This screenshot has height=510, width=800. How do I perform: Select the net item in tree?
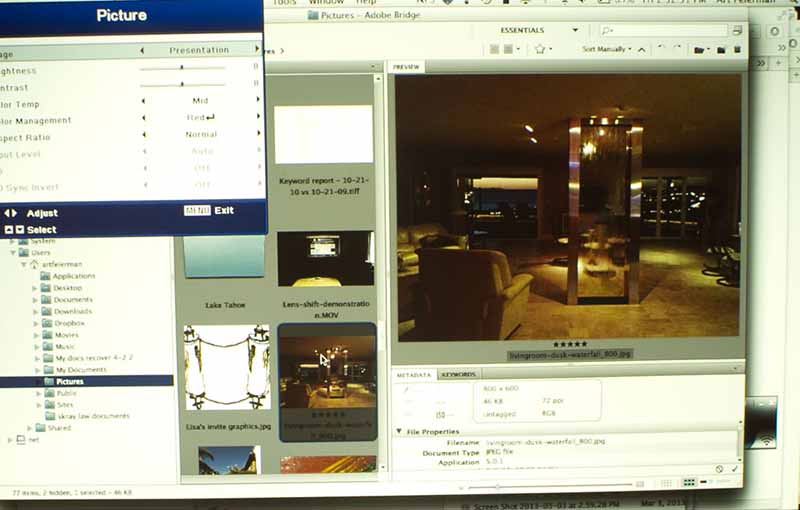pos(28,440)
